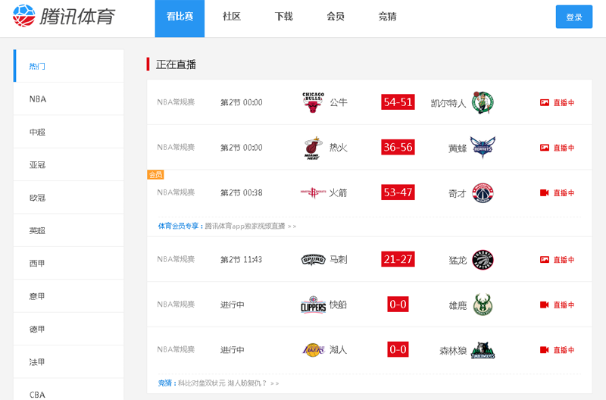This screenshot has width=606, height=400.
Task: Select the Houston Rockets logo
Action: click(313, 192)
